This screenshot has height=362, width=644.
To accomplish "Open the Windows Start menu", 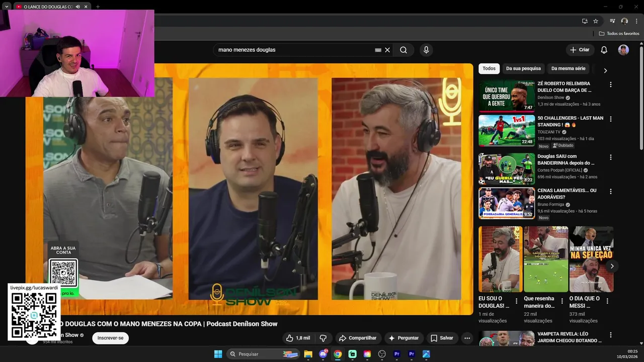I will point(218,354).
